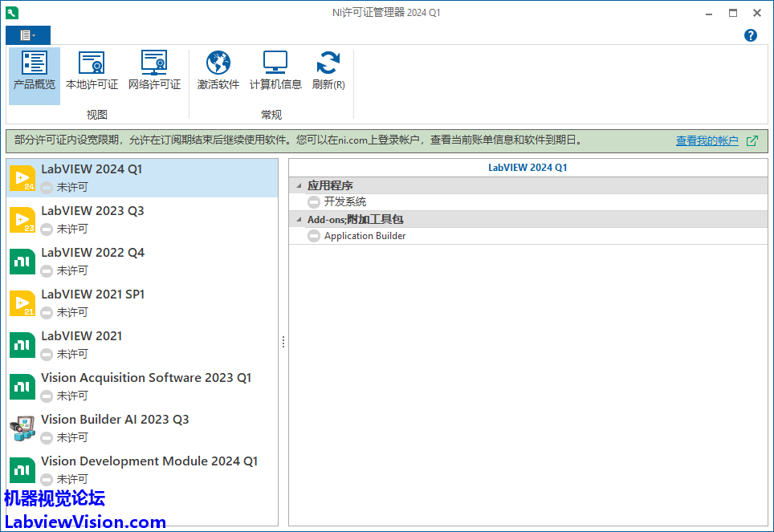
Task: Select Vision Development Module 2024 Q1
Action: [142, 470]
